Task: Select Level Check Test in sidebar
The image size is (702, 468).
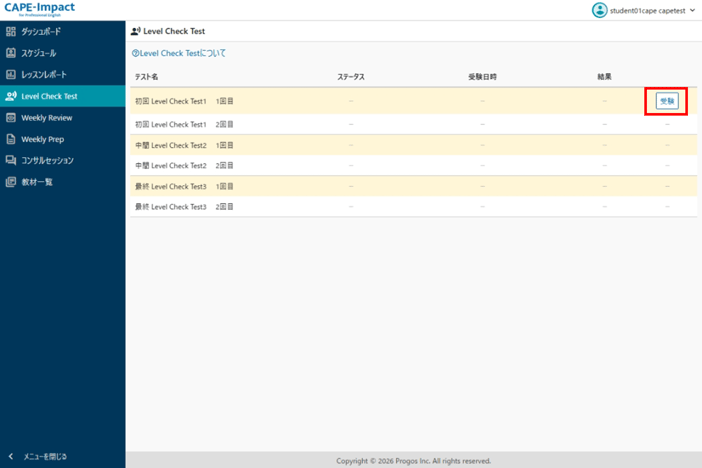Action: tap(49, 97)
